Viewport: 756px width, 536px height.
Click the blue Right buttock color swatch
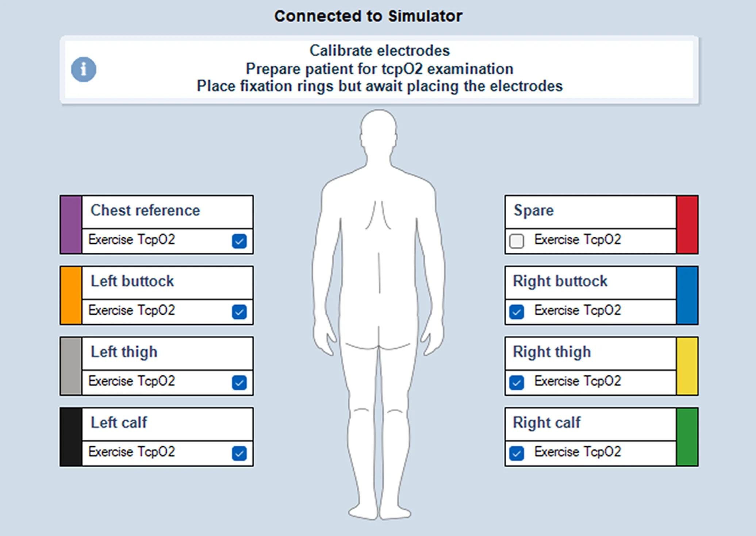point(687,295)
